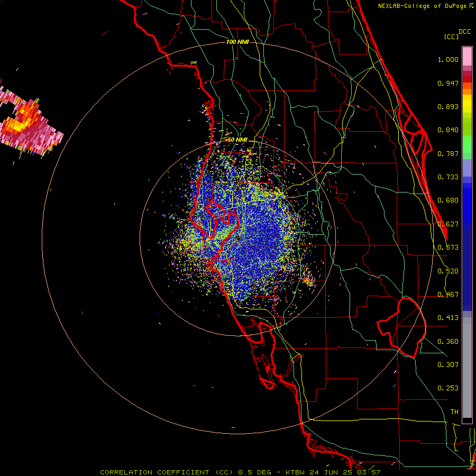
Task: Click the 0.947 legend value
Action: 448,83
